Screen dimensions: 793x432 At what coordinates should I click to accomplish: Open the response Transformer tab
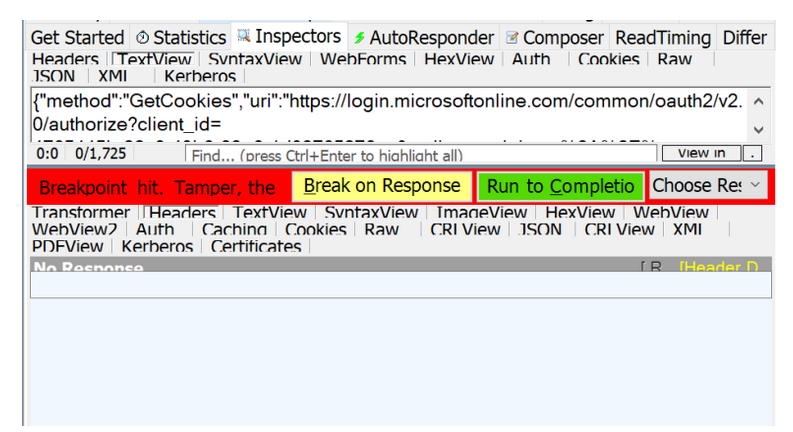(x=80, y=212)
